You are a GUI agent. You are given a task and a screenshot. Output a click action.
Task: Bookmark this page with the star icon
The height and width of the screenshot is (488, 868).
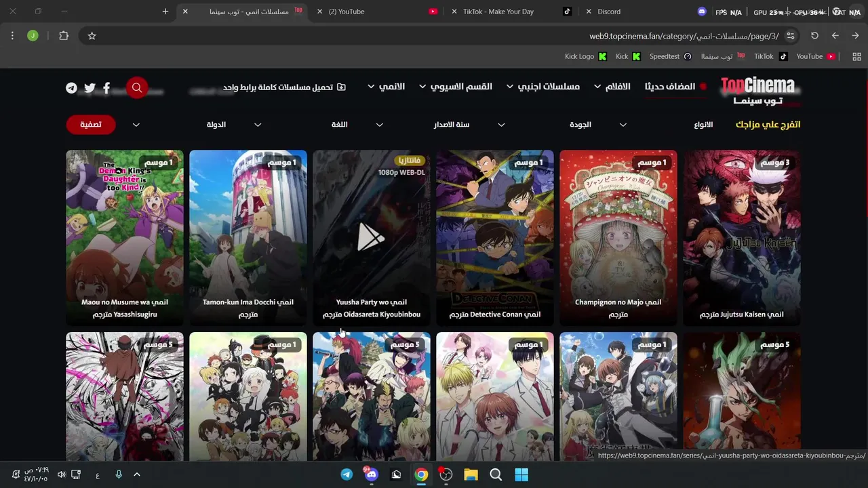pyautogui.click(x=92, y=36)
